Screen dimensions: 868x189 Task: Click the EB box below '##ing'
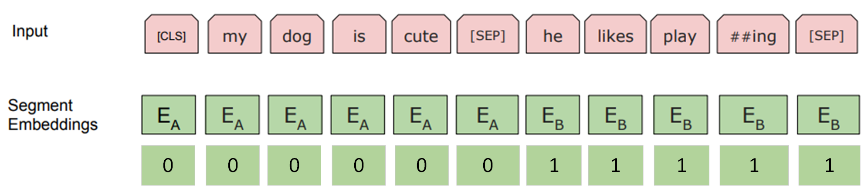point(753,115)
